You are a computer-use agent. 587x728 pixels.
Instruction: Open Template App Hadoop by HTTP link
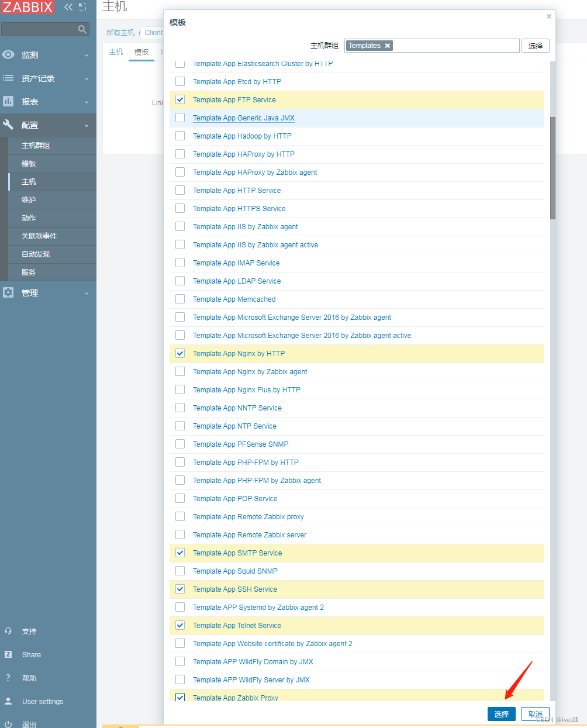[x=242, y=136]
